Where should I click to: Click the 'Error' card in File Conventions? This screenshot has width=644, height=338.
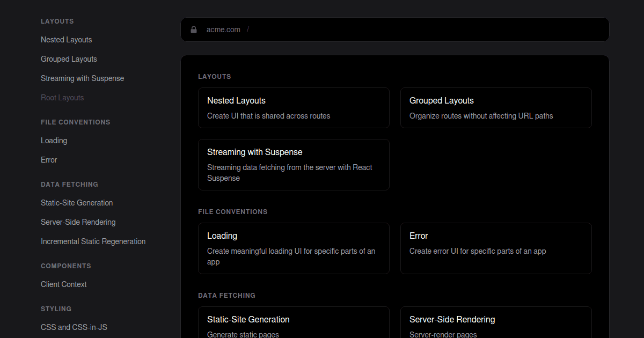495,248
